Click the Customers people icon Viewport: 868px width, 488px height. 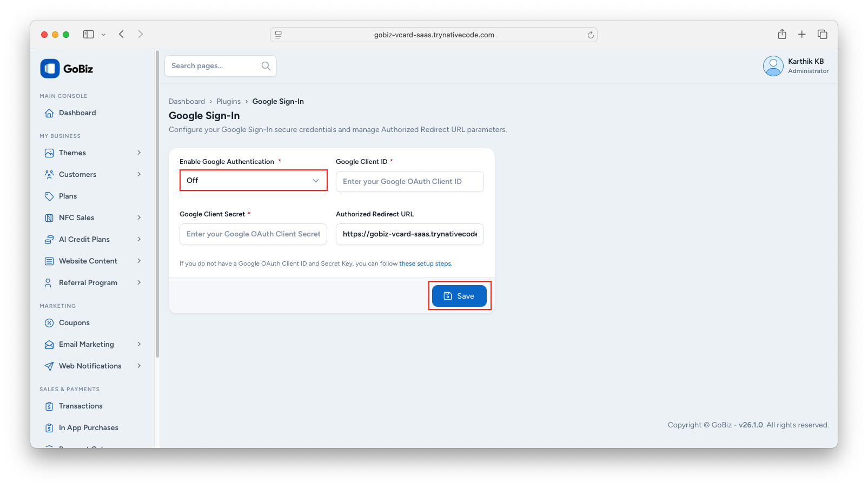[49, 175]
